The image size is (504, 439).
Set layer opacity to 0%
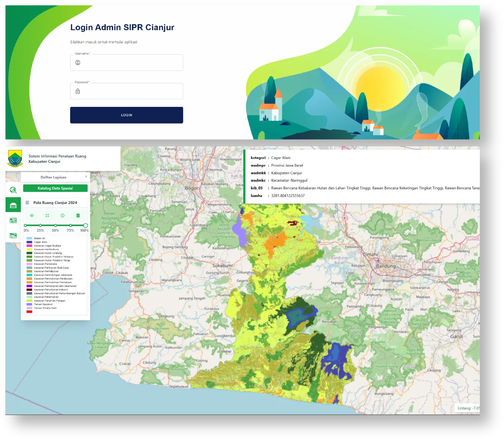(25, 226)
